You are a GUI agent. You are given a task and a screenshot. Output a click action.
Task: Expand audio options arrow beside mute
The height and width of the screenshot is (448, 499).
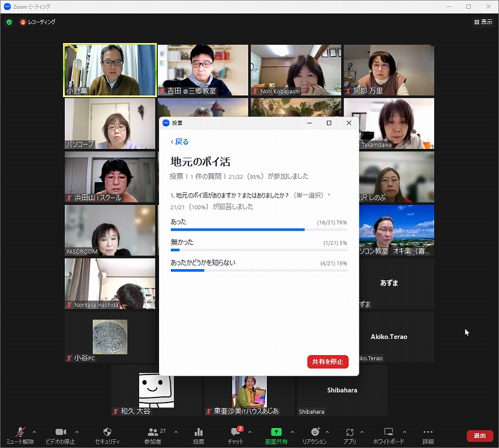click(34, 432)
